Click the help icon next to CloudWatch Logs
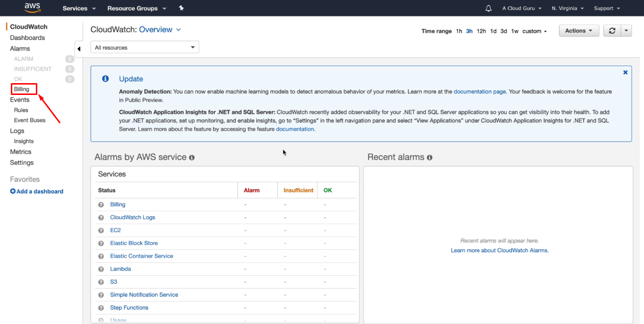This screenshot has height=324, width=644. click(x=101, y=218)
